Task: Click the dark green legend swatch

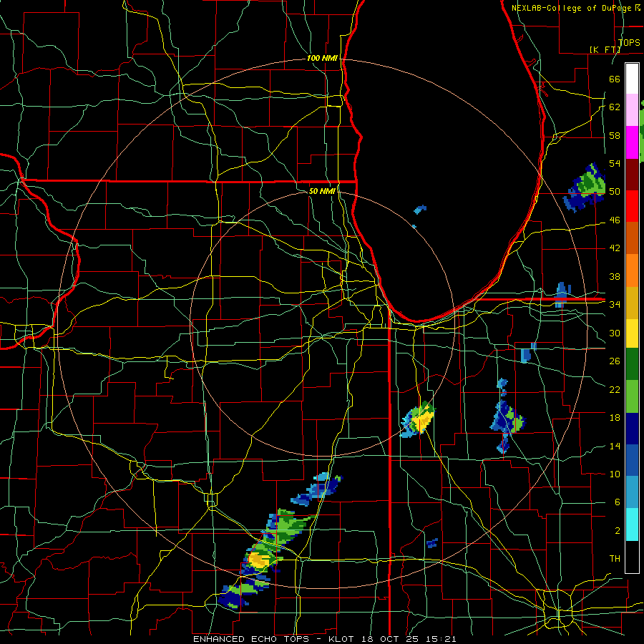Action: pos(632,364)
